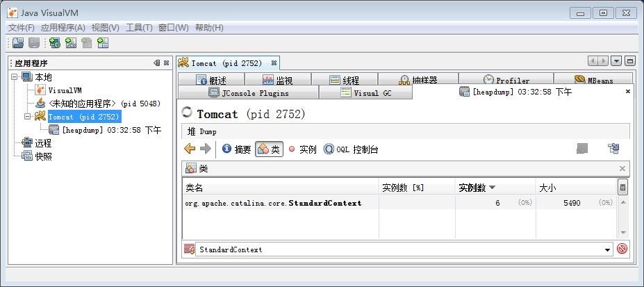This screenshot has height=287, width=644.
Task: Open the 工具(T) menu
Action: (x=139, y=28)
